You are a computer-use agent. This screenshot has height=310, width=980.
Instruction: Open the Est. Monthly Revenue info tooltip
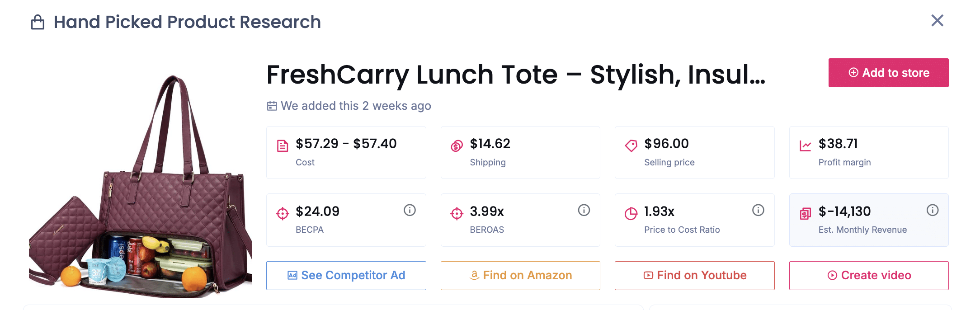932,210
